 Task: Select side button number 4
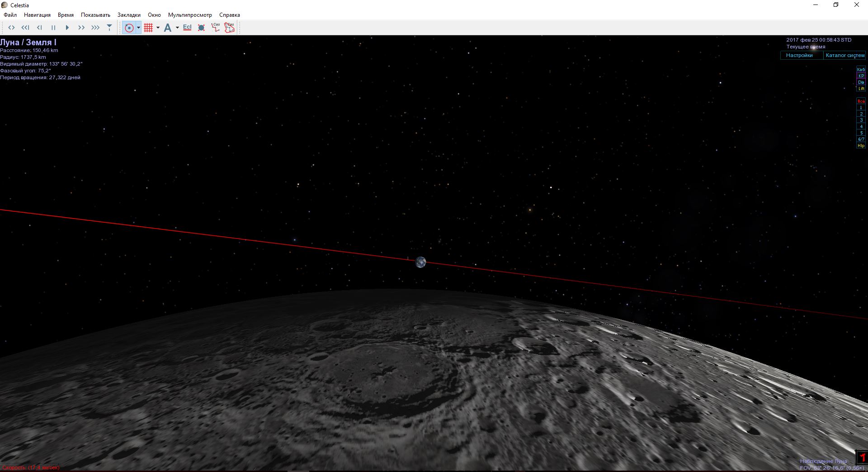(x=861, y=127)
